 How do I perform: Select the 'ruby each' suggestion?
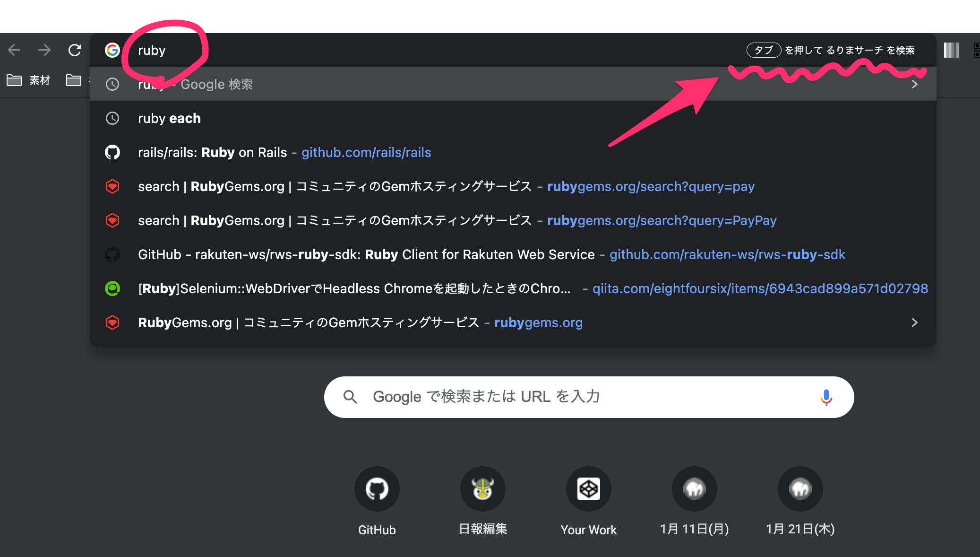pos(513,118)
